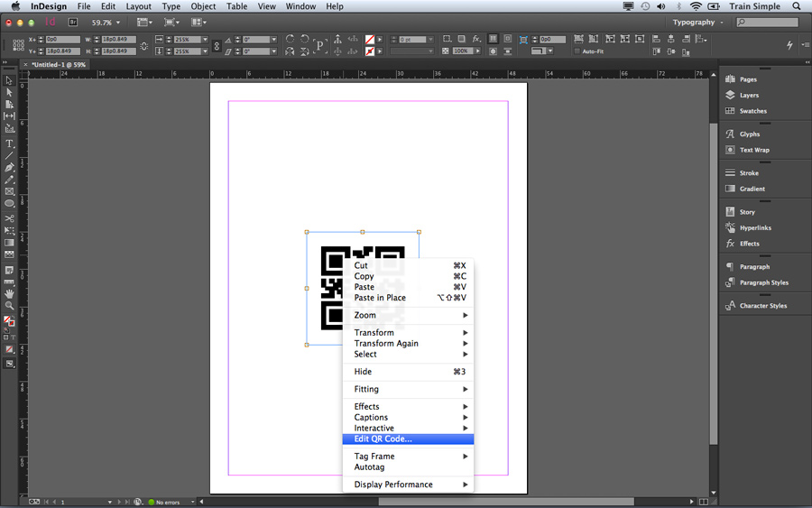Click the drop shadow icon

click(x=461, y=39)
